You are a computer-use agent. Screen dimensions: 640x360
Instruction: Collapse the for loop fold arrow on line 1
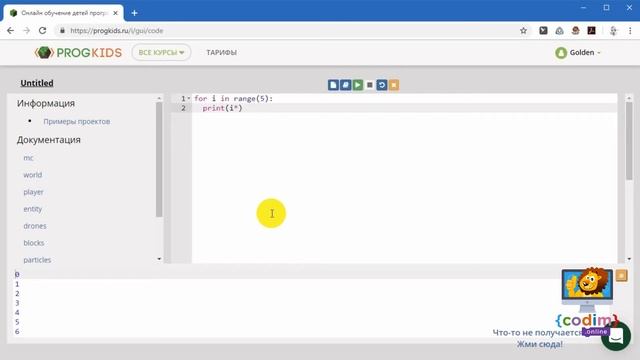click(189, 98)
